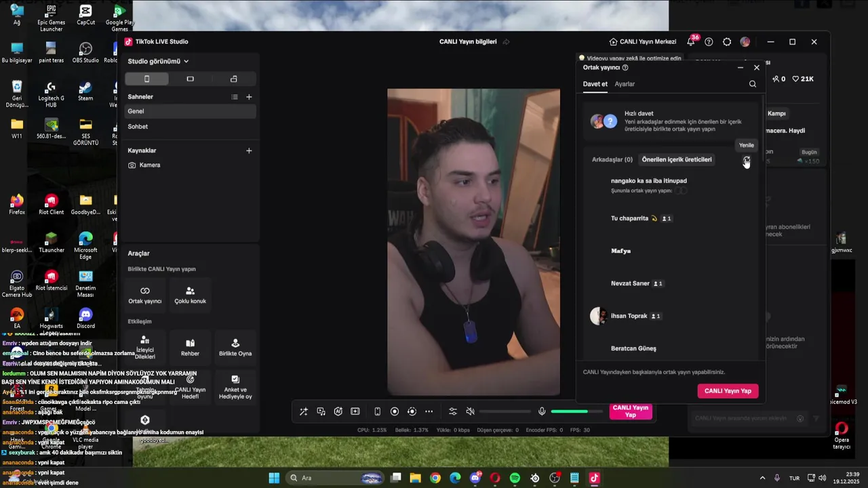The width and height of the screenshot is (868, 488).
Task: Switch to the Davet et tab
Action: 595,84
